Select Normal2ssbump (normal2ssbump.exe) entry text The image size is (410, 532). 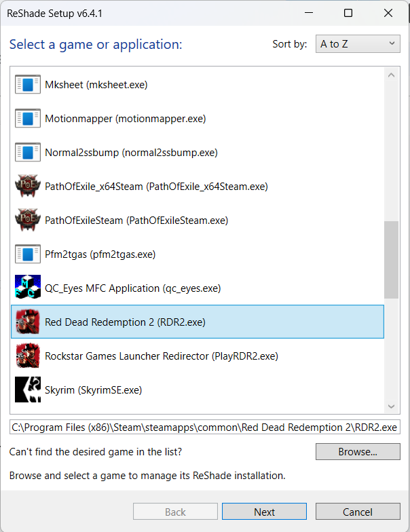(x=131, y=152)
